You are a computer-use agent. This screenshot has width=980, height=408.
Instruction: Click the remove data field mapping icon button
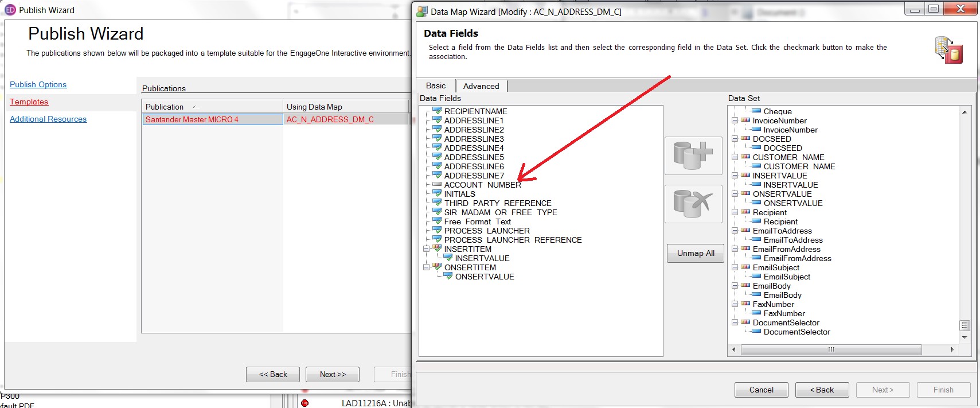693,204
